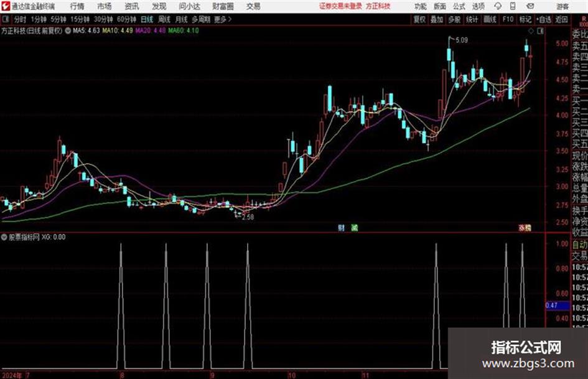Open the 选项 menu

click(x=478, y=6)
